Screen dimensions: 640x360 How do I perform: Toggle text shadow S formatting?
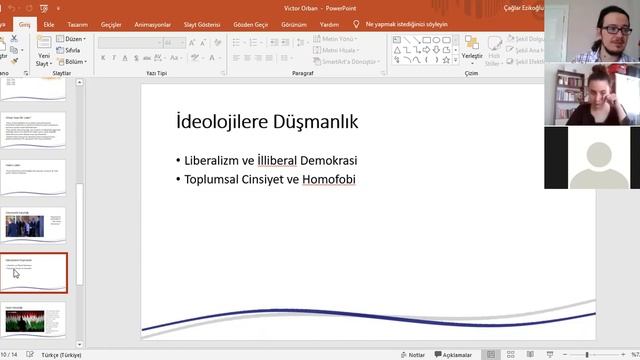tap(136, 58)
